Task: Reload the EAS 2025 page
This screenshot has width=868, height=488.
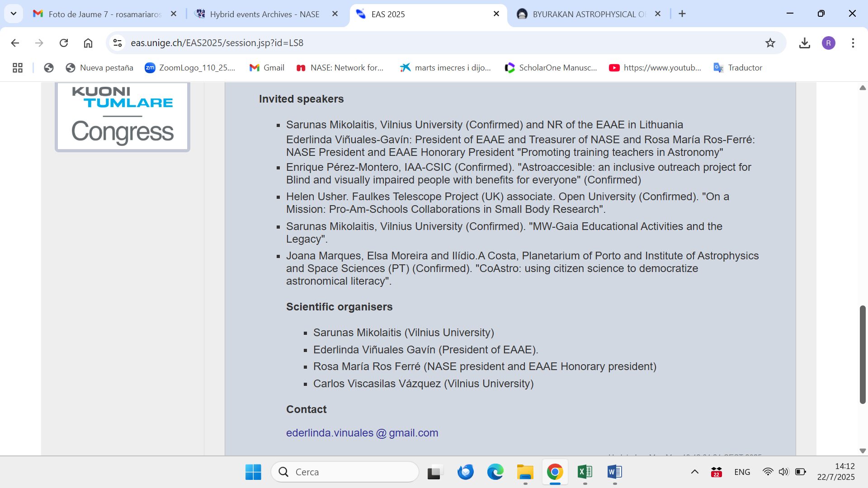Action: (64, 43)
